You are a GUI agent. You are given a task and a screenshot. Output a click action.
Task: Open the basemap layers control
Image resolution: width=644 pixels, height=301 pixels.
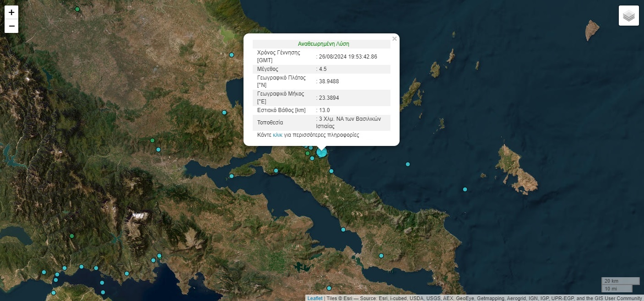(x=628, y=15)
